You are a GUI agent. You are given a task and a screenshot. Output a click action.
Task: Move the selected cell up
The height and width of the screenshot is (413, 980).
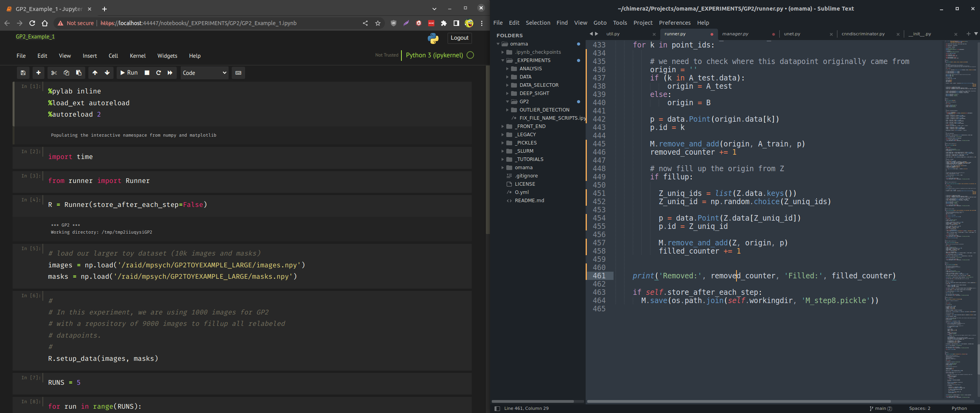[x=95, y=73]
